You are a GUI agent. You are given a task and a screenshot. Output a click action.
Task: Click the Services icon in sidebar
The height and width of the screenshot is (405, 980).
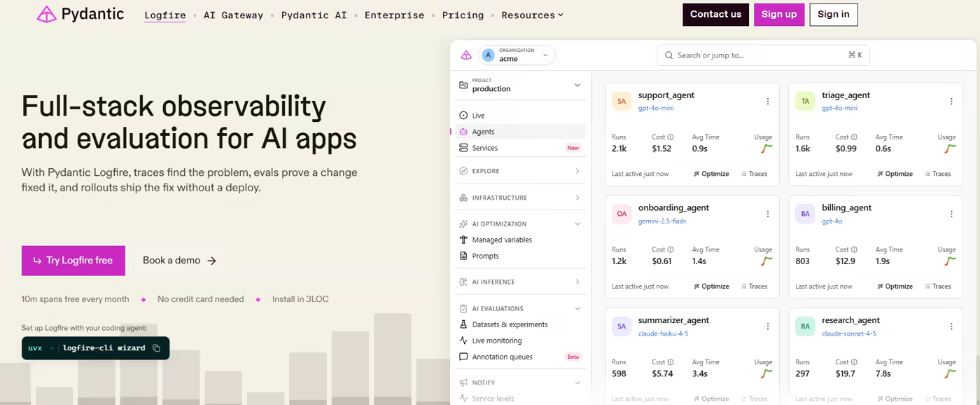(463, 148)
